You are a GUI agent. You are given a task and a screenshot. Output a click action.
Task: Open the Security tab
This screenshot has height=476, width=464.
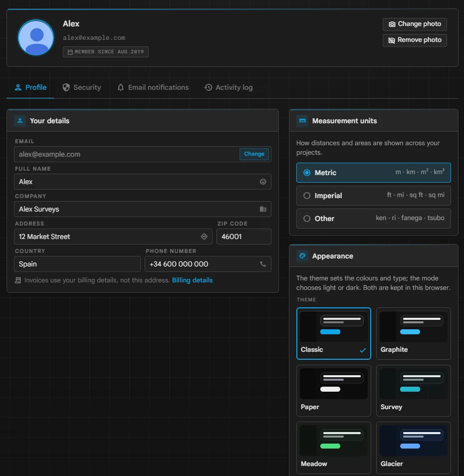tap(82, 87)
